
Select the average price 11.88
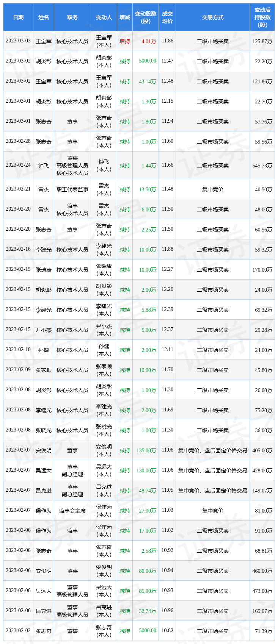pyautogui.click(x=167, y=249)
